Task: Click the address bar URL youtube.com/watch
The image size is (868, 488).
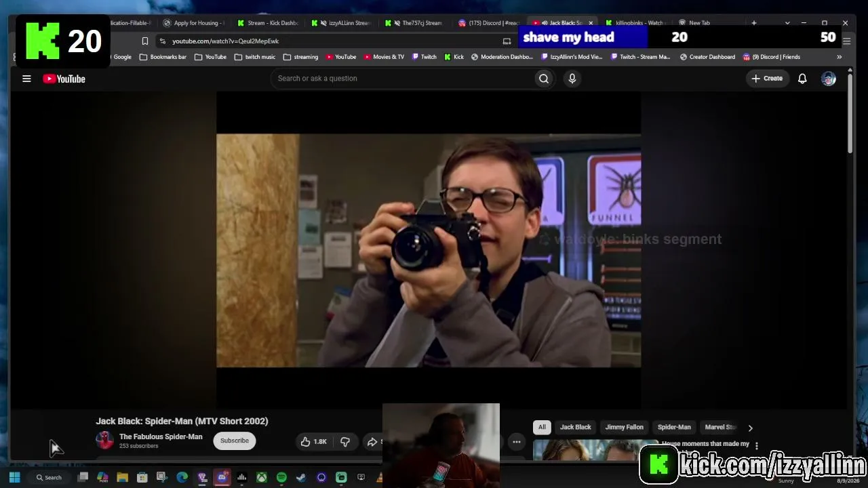Action: 225,41
